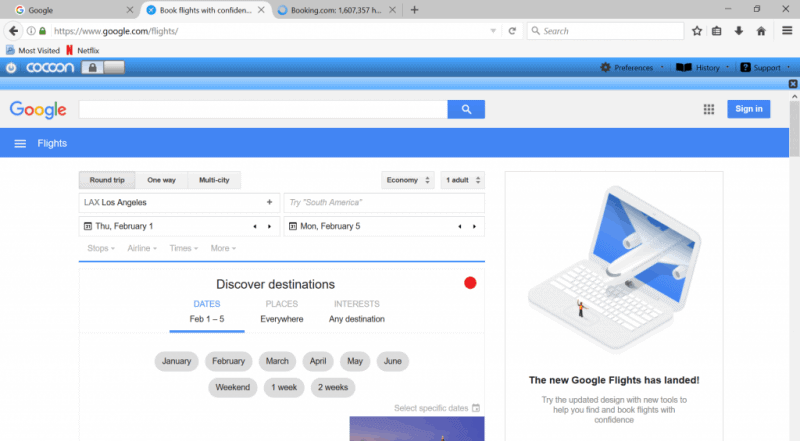The image size is (800, 441).
Task: Switch to the INTERESTS tab
Action: (x=357, y=312)
